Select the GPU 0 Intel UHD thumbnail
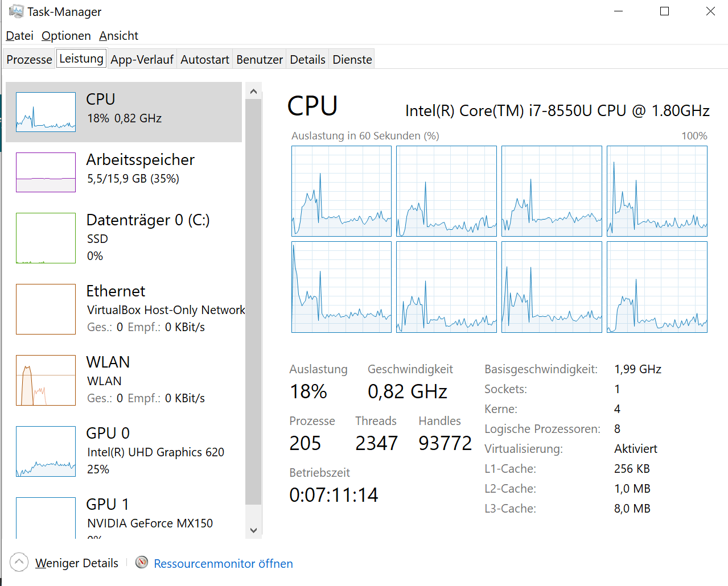728x586 pixels. point(46,451)
